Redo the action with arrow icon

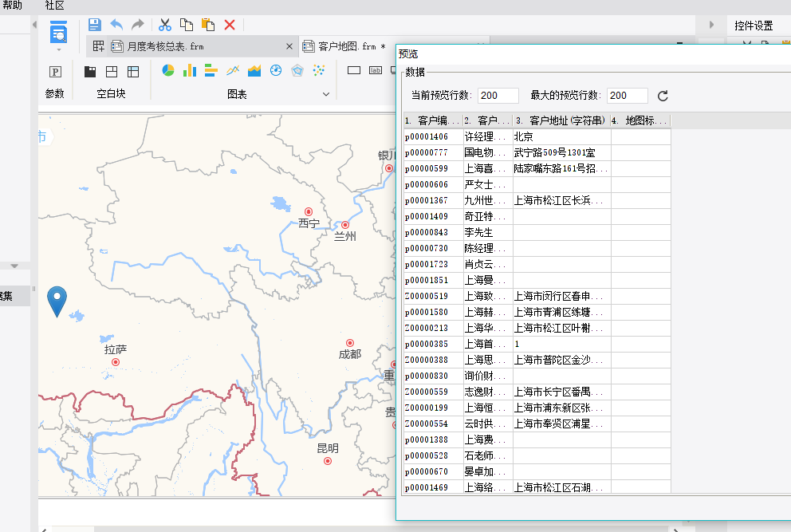pyautogui.click(x=137, y=25)
